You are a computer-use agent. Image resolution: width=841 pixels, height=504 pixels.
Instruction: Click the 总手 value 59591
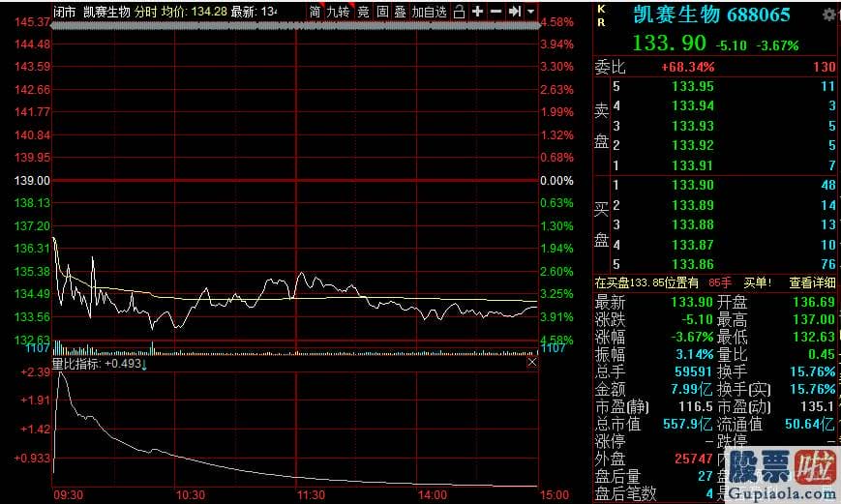pyautogui.click(x=694, y=371)
